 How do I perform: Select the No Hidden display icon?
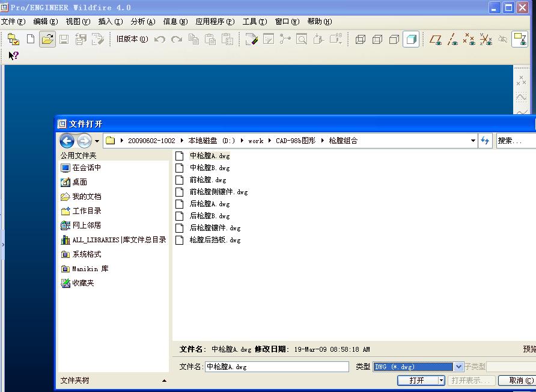394,39
